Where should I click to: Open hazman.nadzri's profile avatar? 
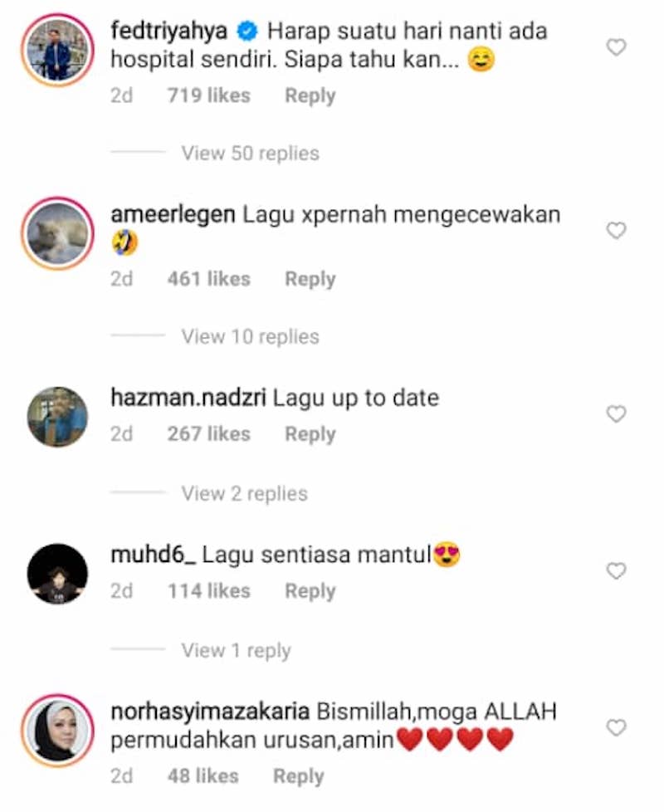click(x=57, y=417)
